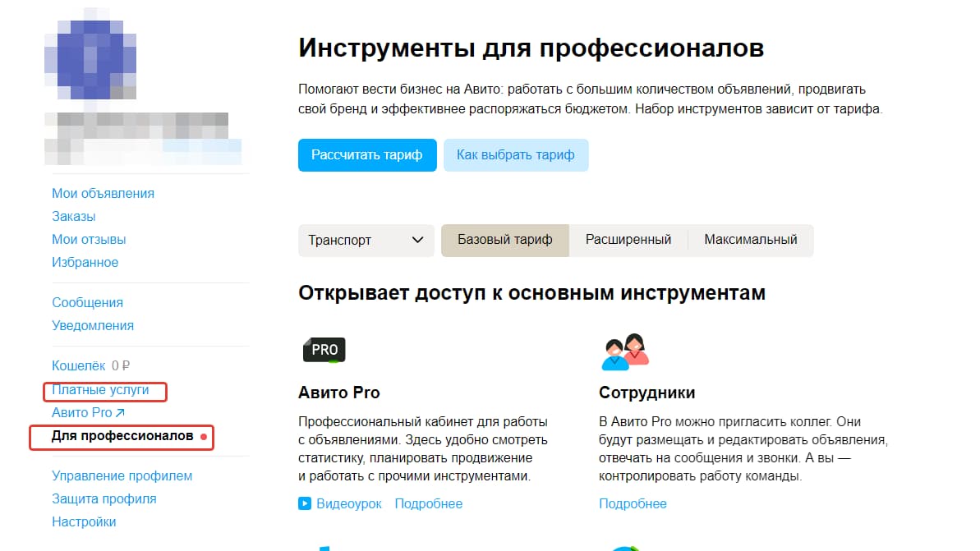This screenshot has height=551, width=980.
Task: Open the Уведомления section
Action: pyautogui.click(x=93, y=325)
